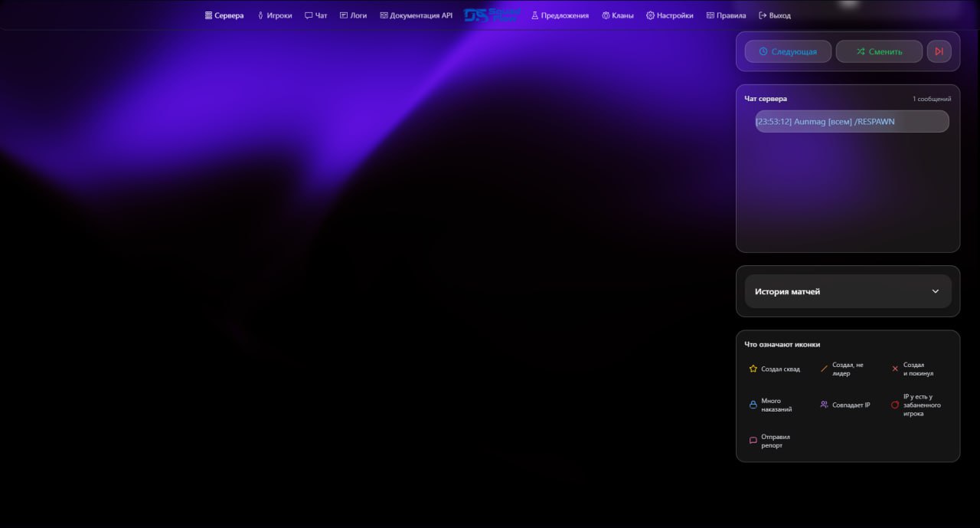Click the red skip-map icon button
This screenshot has height=528, width=980.
939,51
